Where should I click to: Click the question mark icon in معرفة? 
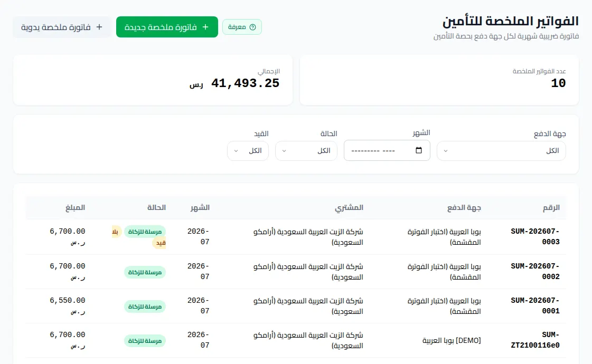[253, 27]
